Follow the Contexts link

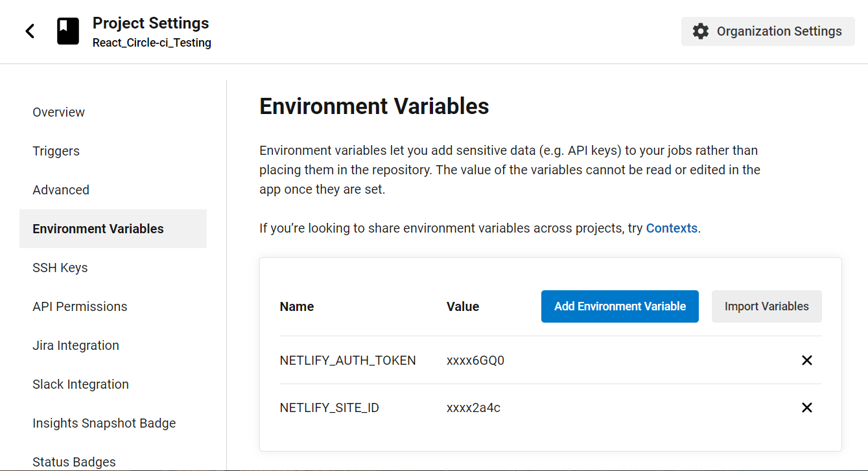tap(672, 228)
